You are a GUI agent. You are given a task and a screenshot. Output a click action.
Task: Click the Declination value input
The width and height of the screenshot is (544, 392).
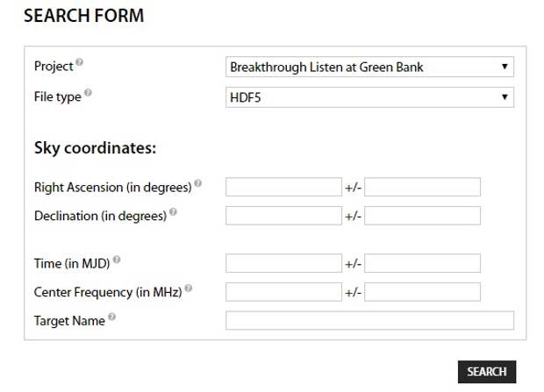(283, 216)
